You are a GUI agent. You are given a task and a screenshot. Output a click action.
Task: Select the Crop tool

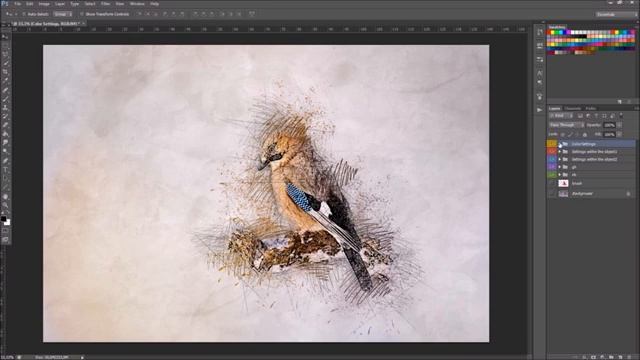(x=5, y=72)
